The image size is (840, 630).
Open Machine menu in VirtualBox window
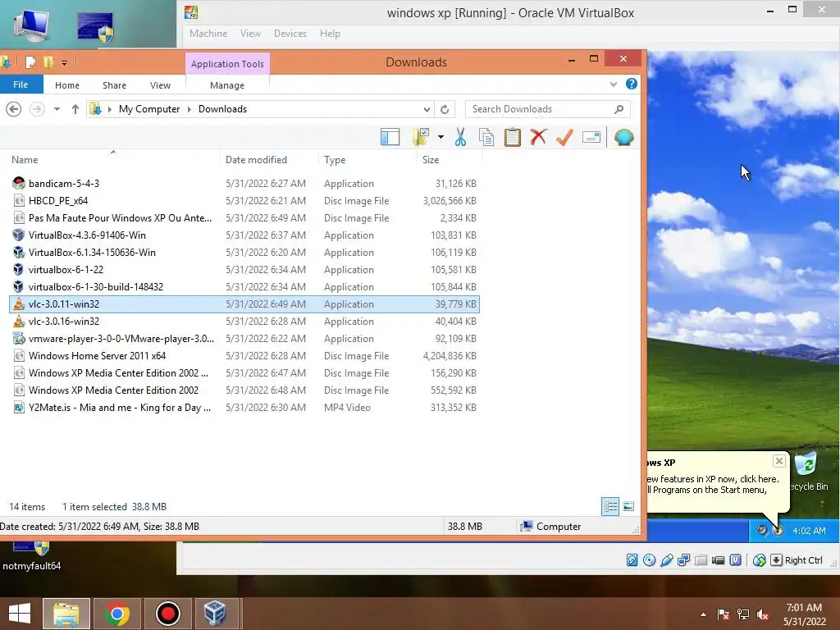point(208,33)
